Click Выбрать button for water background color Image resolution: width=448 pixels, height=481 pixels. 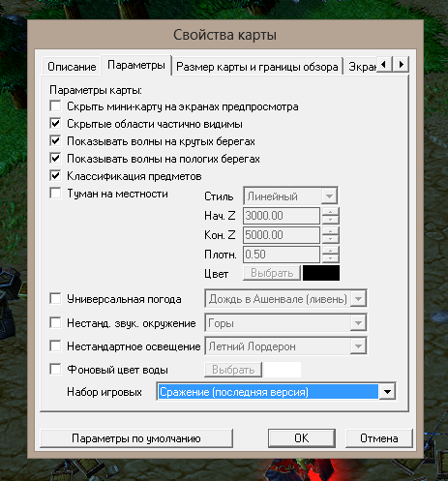233,370
